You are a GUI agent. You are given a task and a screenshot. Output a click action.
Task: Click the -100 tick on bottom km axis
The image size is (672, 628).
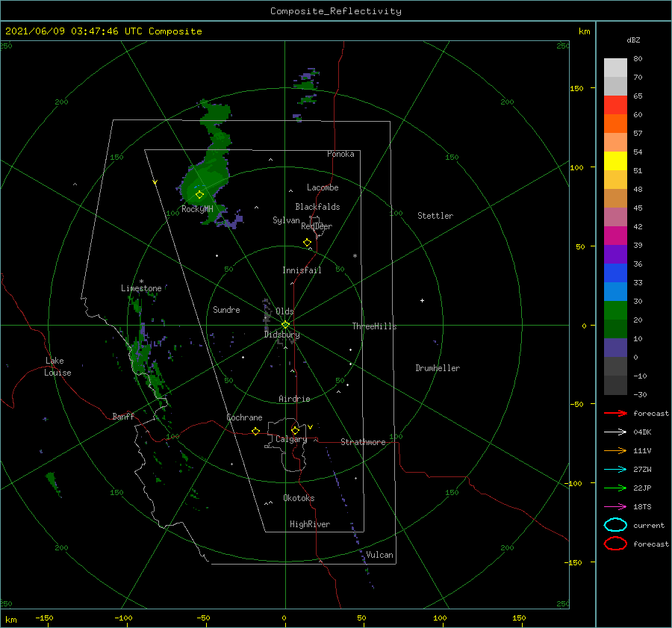[x=123, y=618]
